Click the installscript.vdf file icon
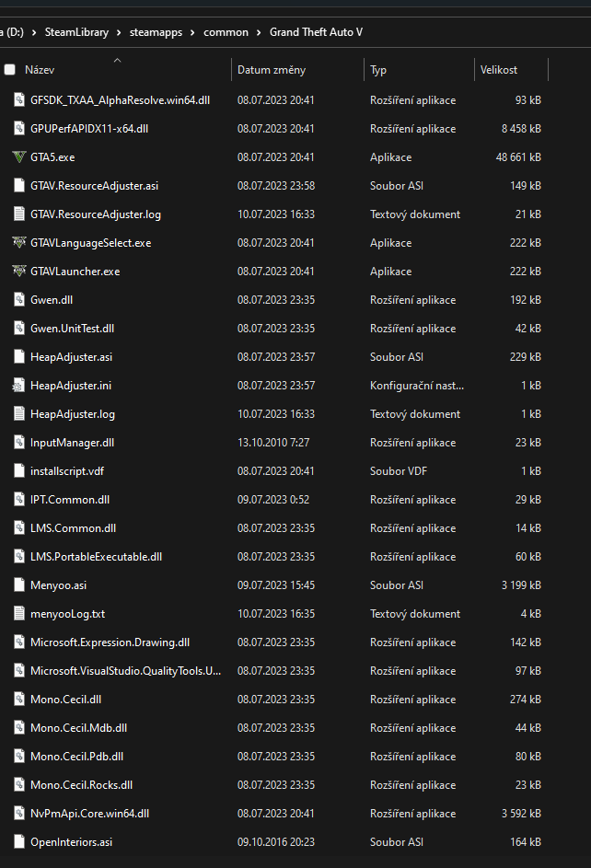 click(18, 471)
